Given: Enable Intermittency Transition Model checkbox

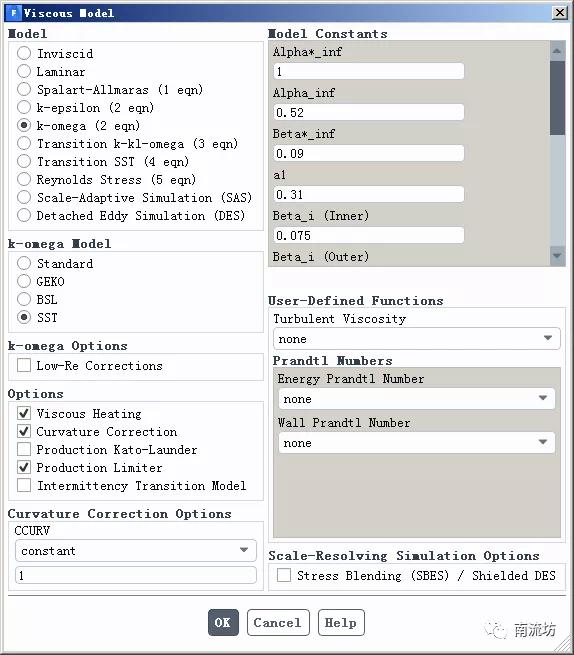Looking at the screenshot, I should [x=24, y=485].
